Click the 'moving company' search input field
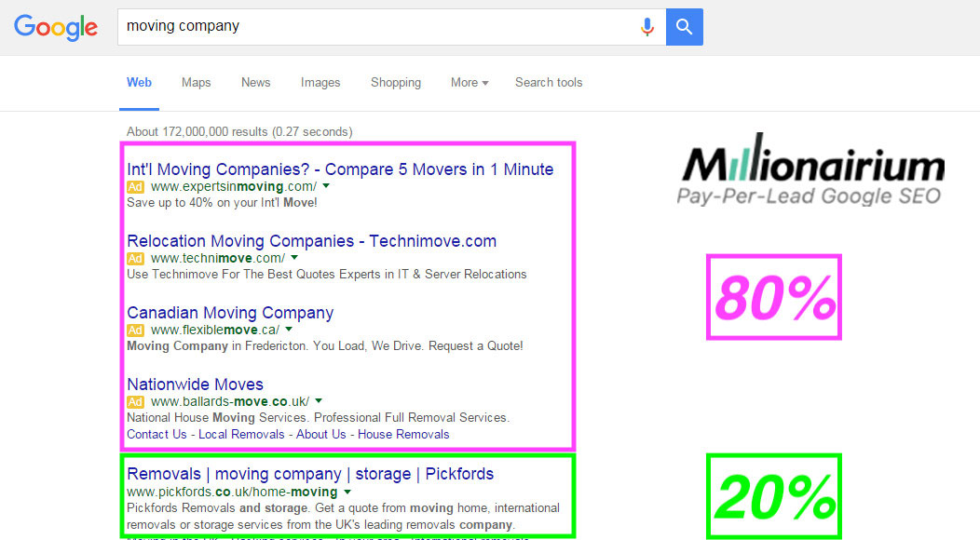This screenshot has height=540, width=980. (x=391, y=27)
